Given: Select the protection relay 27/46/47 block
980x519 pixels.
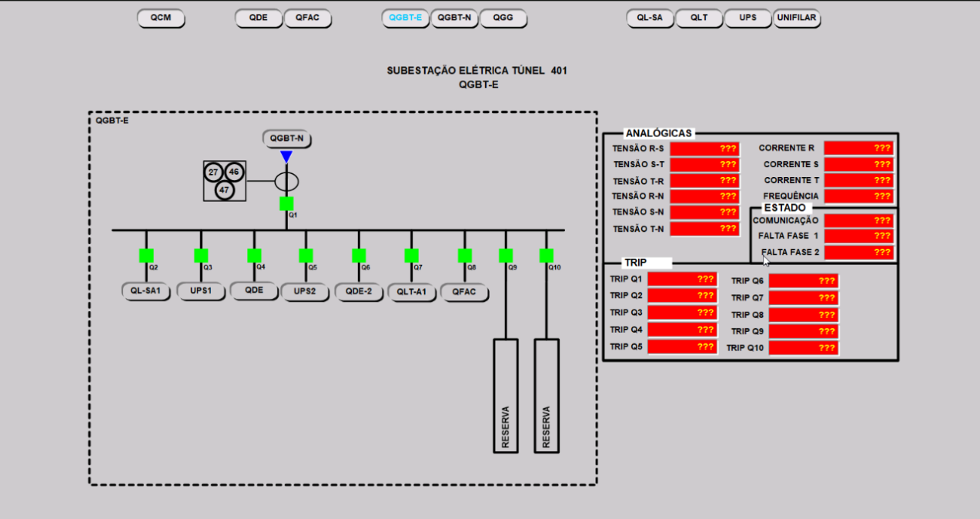Looking at the screenshot, I should 225,181.
